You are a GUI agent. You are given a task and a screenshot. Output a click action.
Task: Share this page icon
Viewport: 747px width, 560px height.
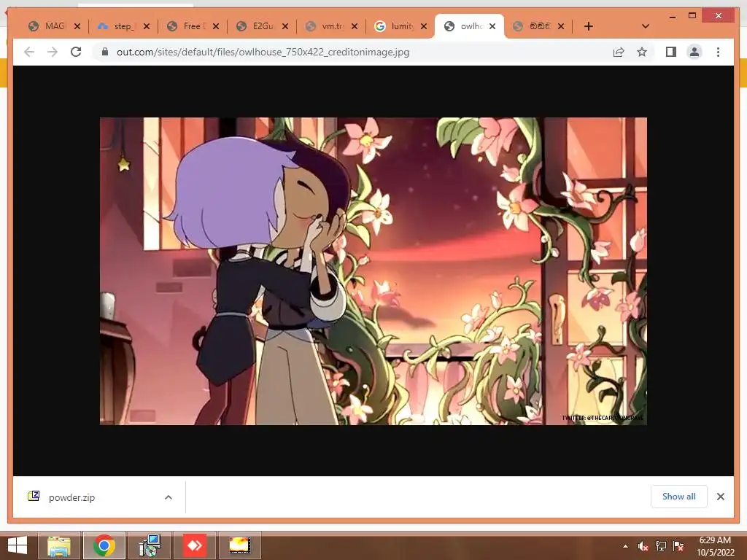[619, 52]
